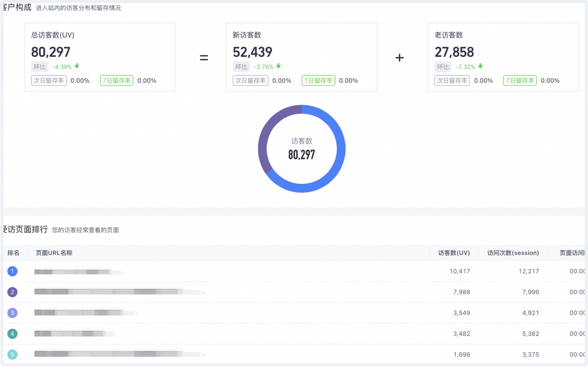588x366 pixels.
Task: Select the rank 4 teal circle badge
Action: [x=12, y=334]
